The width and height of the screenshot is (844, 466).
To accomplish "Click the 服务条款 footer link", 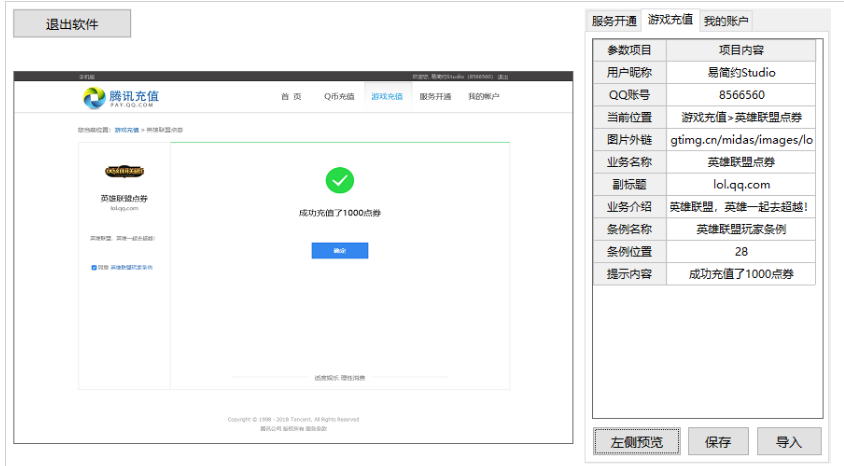I will coord(316,429).
